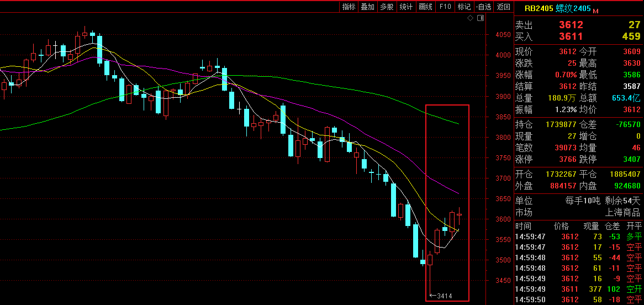
Task: Select the 卖出 ask price 3612
Action: point(571,25)
